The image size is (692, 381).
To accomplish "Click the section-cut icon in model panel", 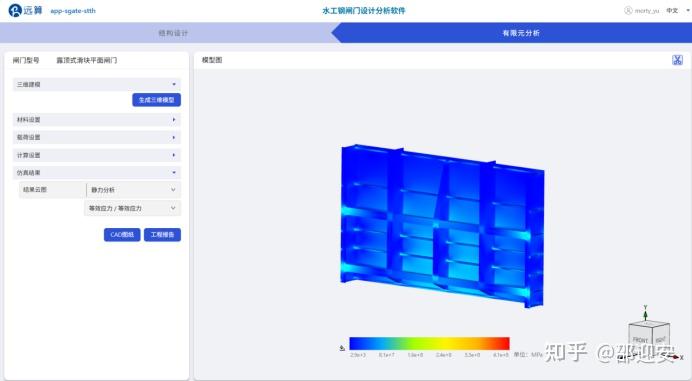I will pyautogui.click(x=677, y=60).
